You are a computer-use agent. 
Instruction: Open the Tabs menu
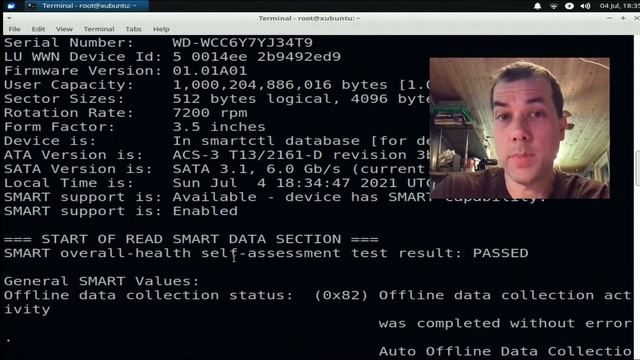click(133, 29)
